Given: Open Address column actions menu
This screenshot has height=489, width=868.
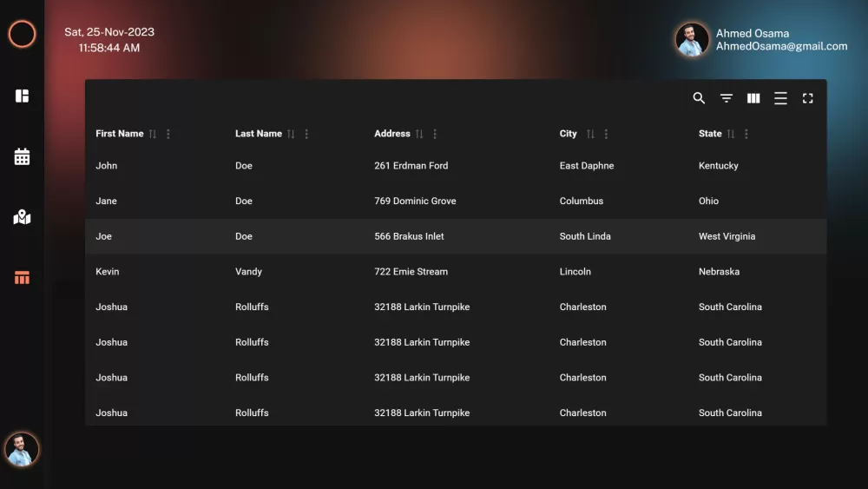Looking at the screenshot, I should tap(435, 134).
